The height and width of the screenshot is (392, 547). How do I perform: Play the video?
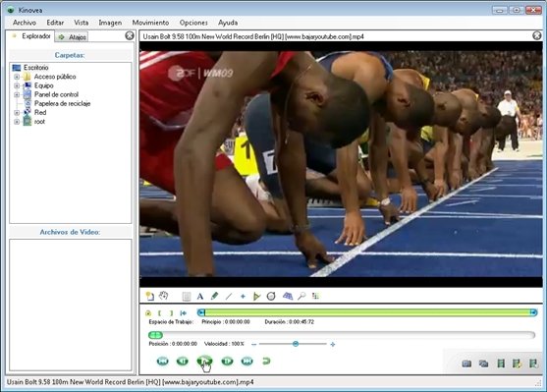coord(204,361)
